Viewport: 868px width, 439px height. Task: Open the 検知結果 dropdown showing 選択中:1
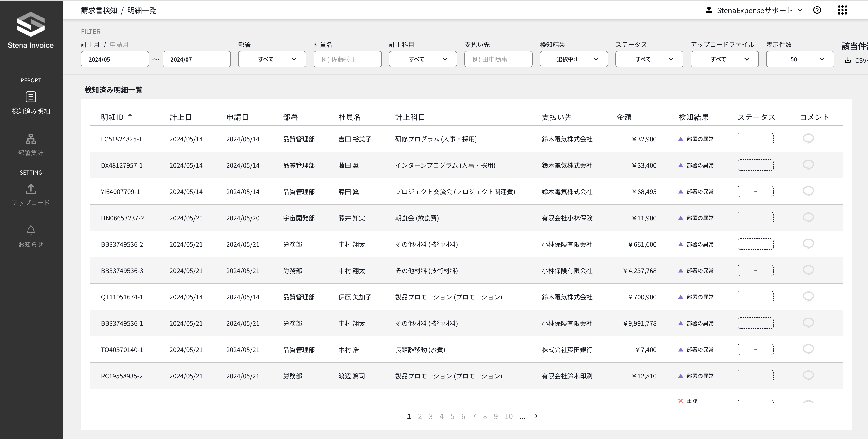point(574,59)
